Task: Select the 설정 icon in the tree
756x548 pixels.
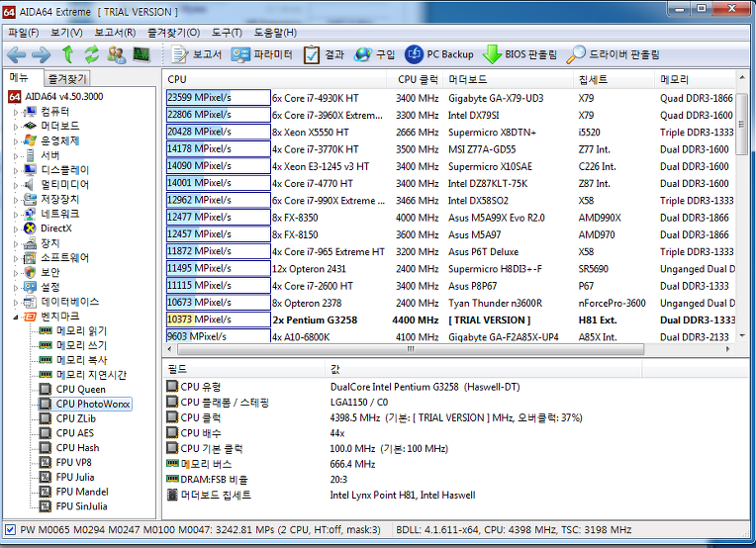Action: click(x=30, y=287)
